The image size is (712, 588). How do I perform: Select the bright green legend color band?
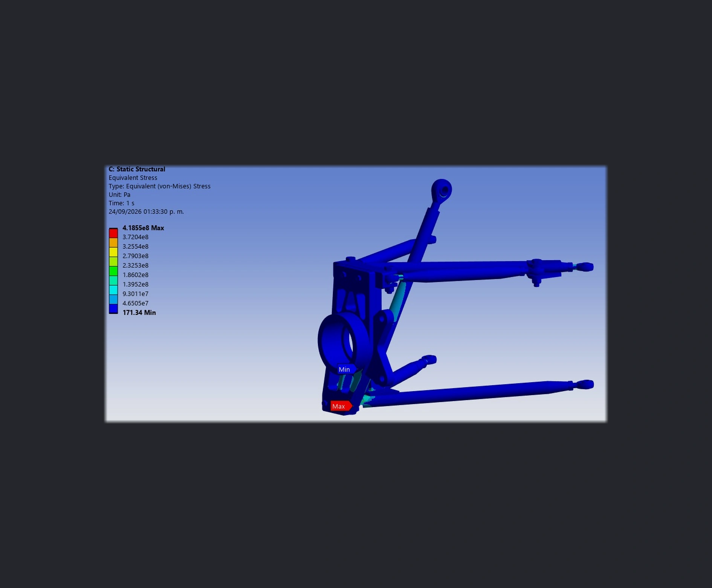(x=113, y=271)
